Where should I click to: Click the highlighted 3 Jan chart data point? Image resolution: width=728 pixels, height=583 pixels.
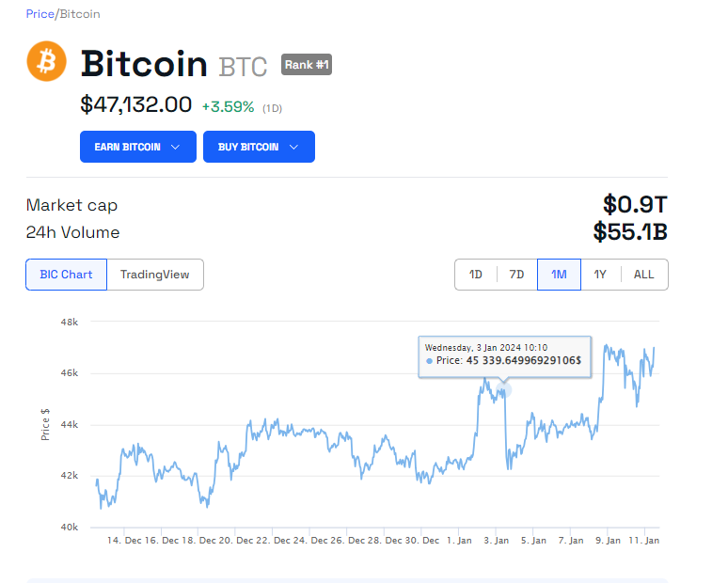point(504,389)
